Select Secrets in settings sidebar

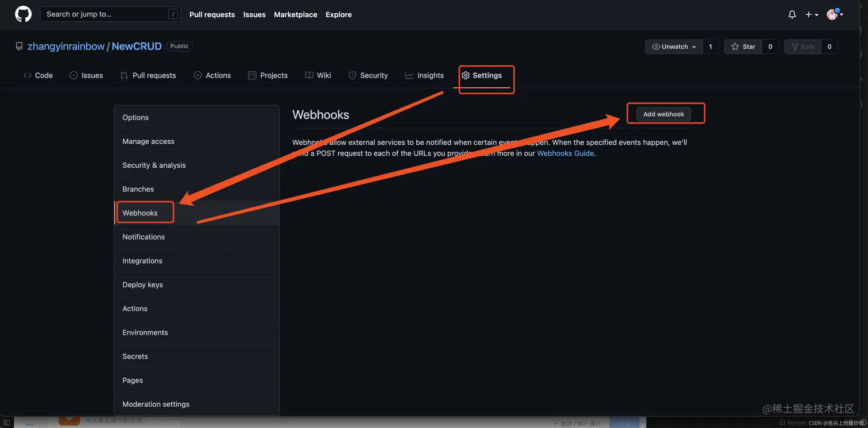(x=197, y=356)
